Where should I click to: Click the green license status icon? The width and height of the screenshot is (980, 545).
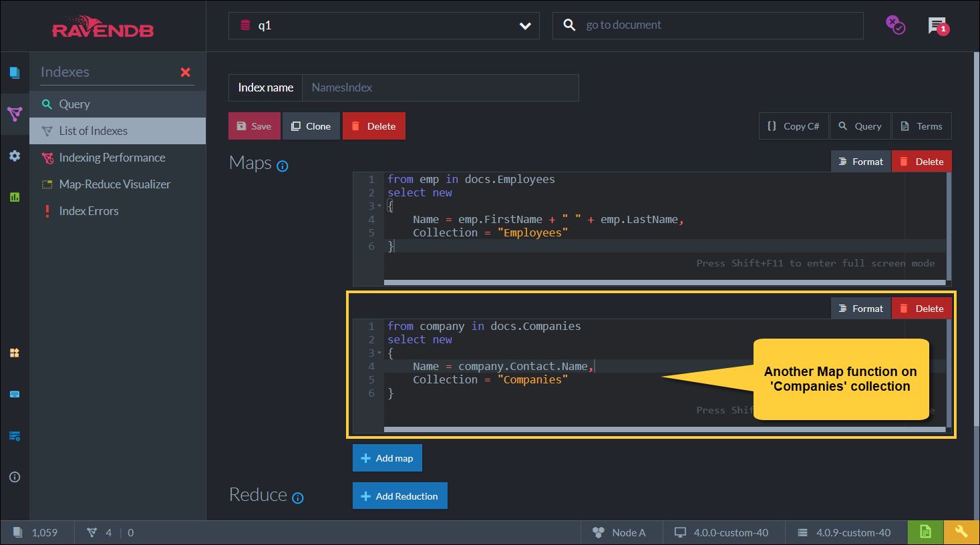925,532
